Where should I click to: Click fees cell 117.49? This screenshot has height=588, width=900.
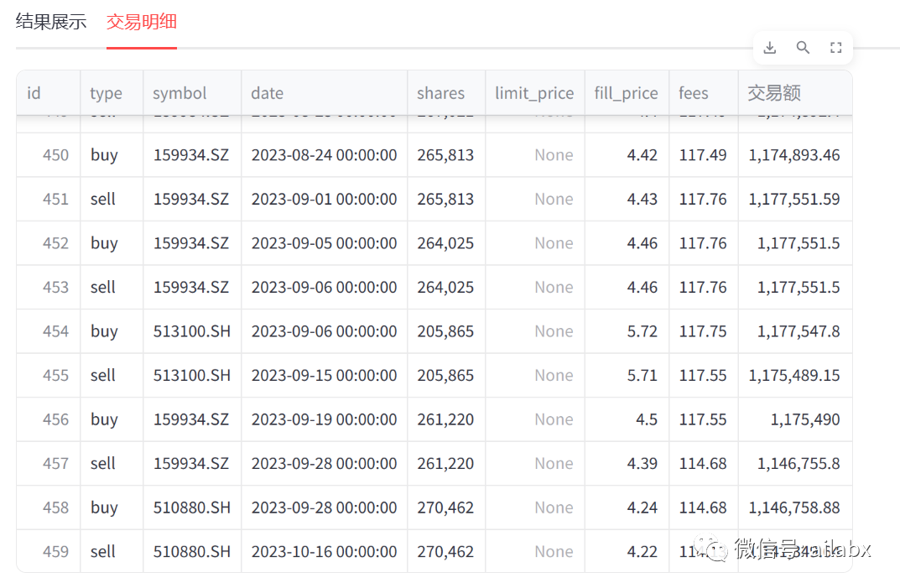[x=704, y=155]
